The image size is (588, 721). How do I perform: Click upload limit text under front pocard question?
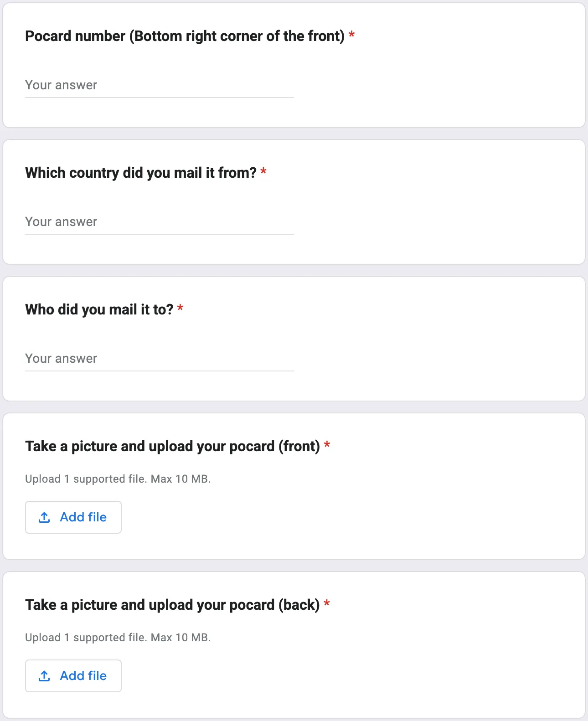(118, 479)
